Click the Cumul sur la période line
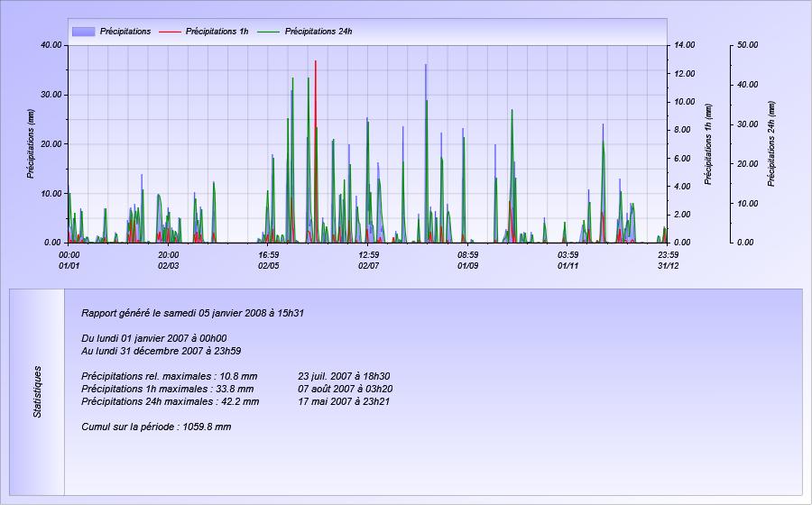Viewport: 812px width, 505px height. pos(156,427)
